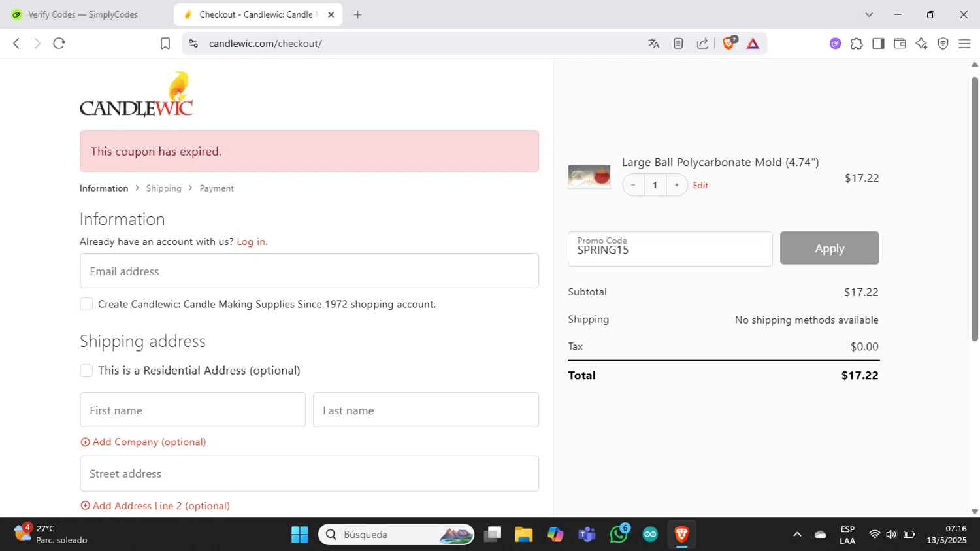Toggle the browser sidebar panel icon

(x=878, y=43)
